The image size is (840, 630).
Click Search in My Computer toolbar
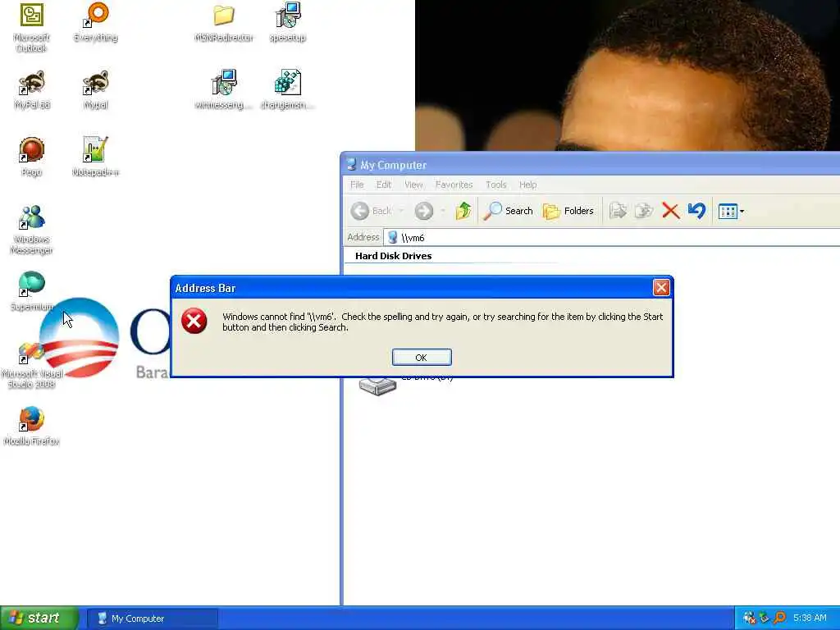(x=508, y=211)
